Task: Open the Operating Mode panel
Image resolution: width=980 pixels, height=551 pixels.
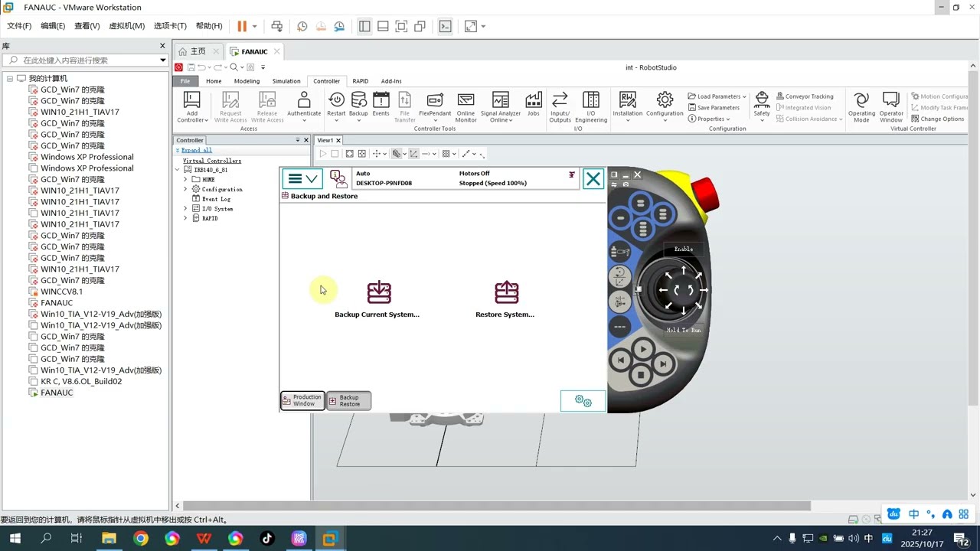Action: [x=861, y=106]
